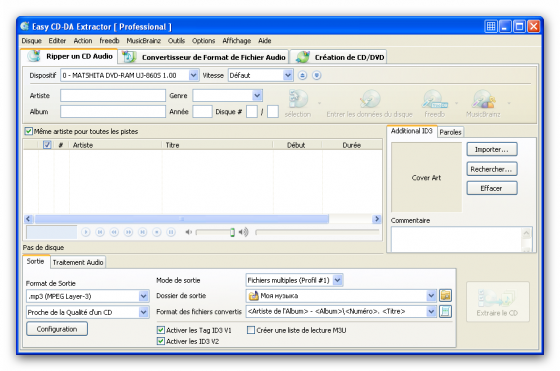Image resolution: width=560 pixels, height=371 pixels.
Task: Click the MusicBrainz lookup icon
Action: click(483, 99)
